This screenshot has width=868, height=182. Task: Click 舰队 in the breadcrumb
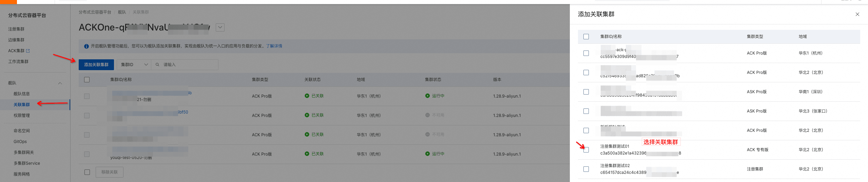pyautogui.click(x=122, y=12)
